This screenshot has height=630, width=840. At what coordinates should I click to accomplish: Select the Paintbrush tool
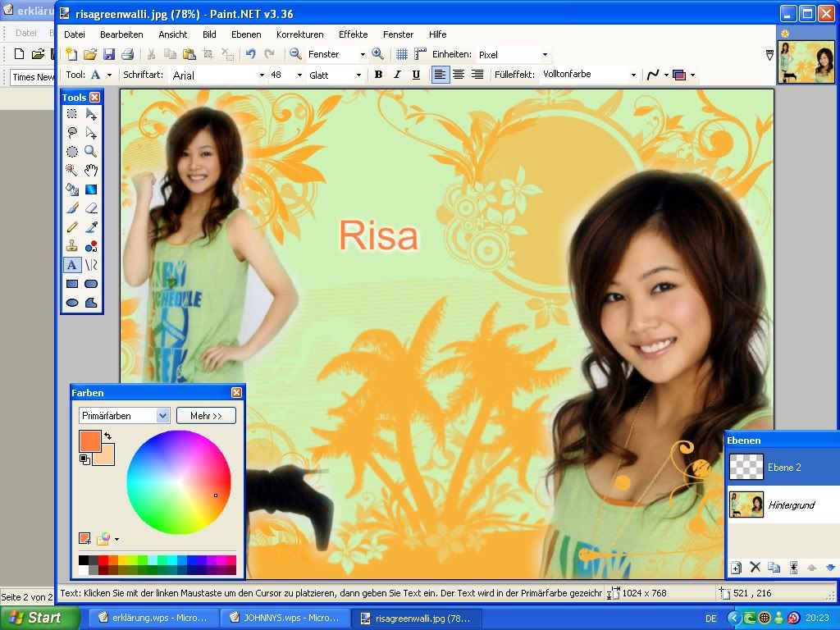coord(72,208)
